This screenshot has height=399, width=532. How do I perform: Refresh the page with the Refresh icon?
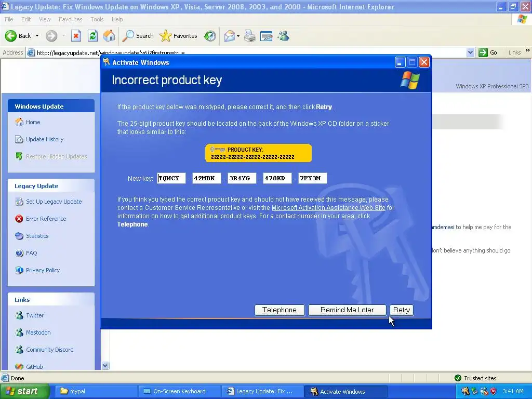tap(92, 36)
